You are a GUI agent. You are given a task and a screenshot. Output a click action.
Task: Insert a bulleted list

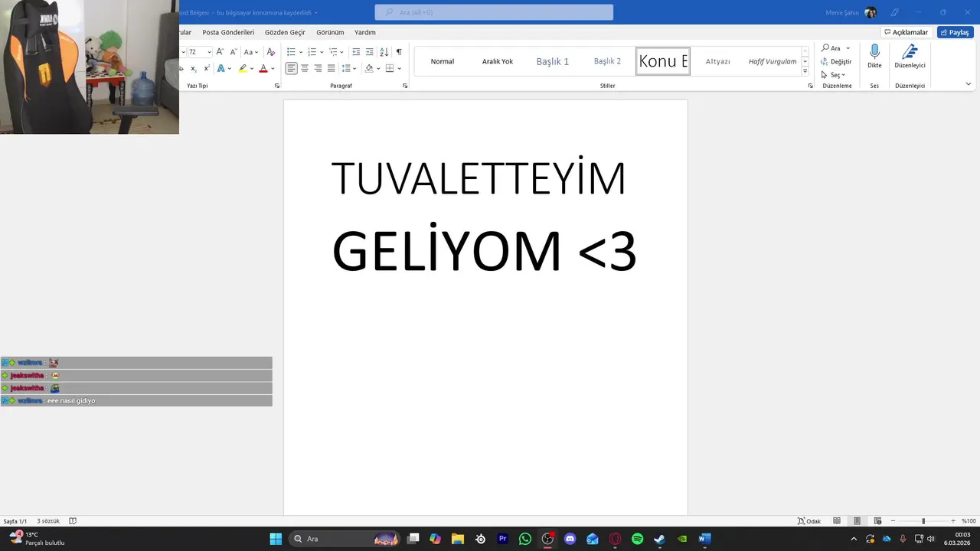291,52
